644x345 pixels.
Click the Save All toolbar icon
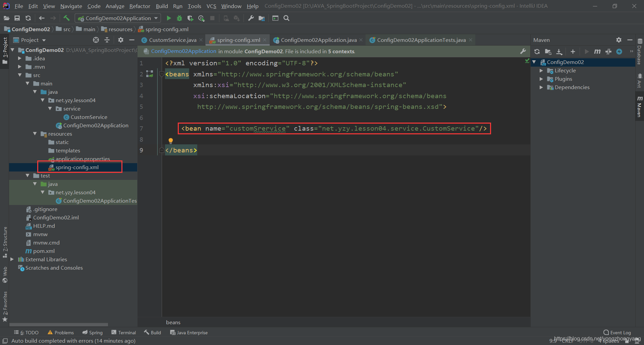(17, 18)
